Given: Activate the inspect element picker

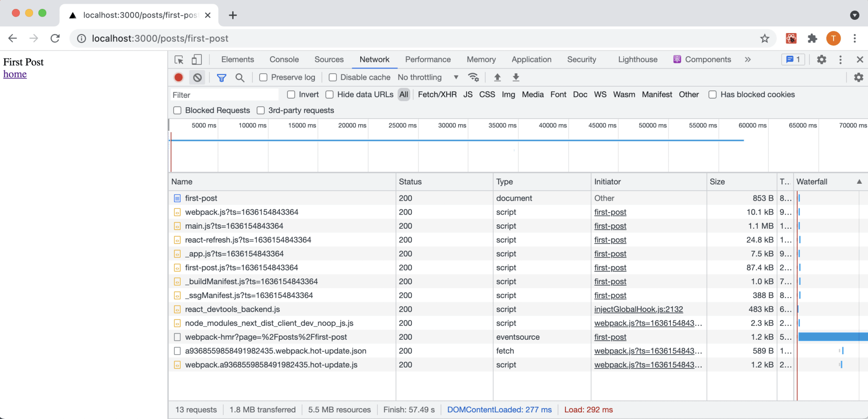Looking at the screenshot, I should click(x=179, y=60).
